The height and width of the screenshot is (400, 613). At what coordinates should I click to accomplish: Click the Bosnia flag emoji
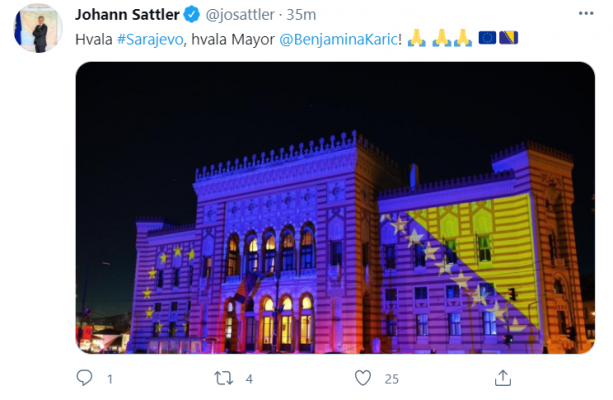click(509, 38)
